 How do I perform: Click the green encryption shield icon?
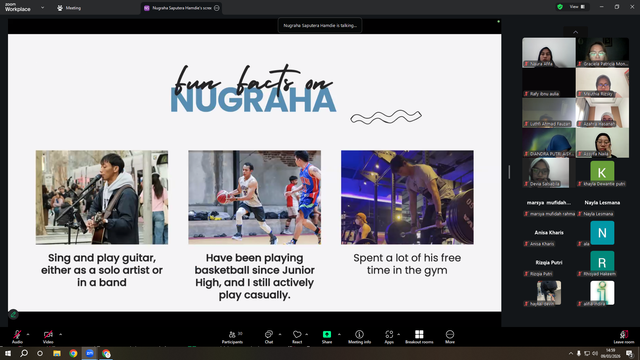click(x=560, y=7)
